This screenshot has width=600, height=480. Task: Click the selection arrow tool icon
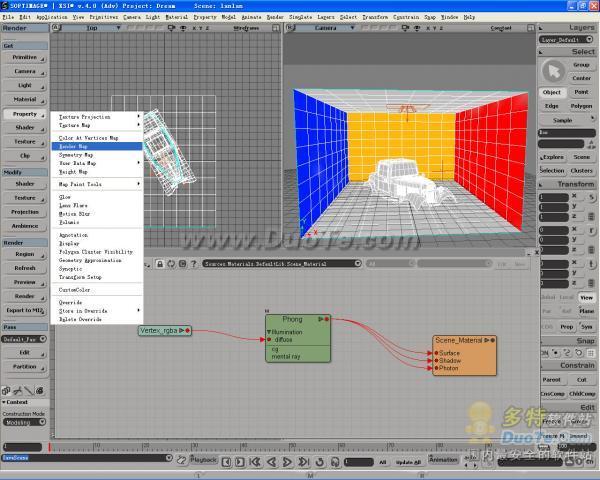[x=552, y=70]
